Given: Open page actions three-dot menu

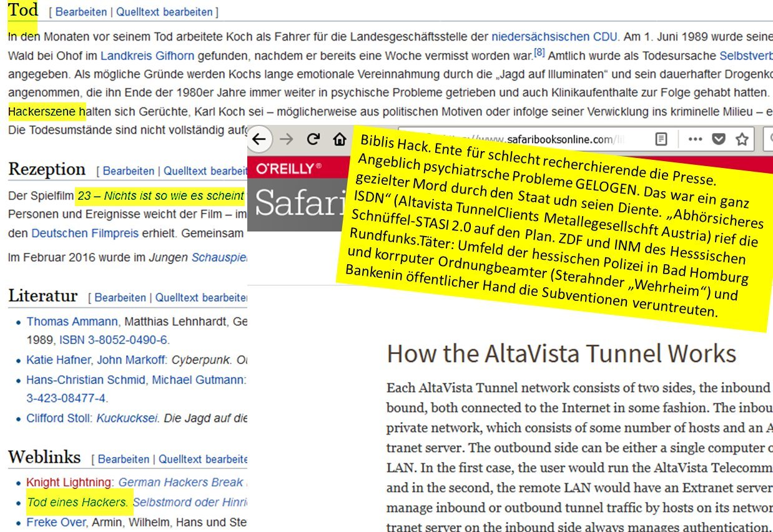Looking at the screenshot, I should (695, 139).
